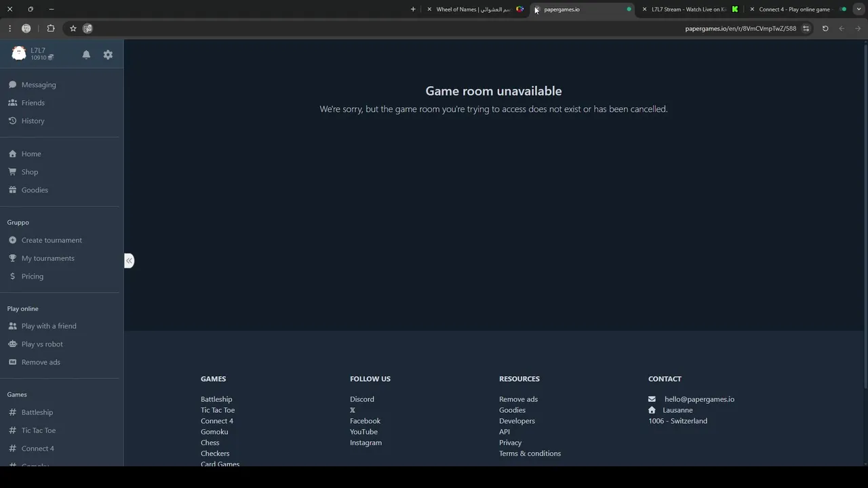Image resolution: width=868 pixels, height=488 pixels.
Task: Switch to the Connect 4 browser tab
Action: pyautogui.click(x=797, y=9)
